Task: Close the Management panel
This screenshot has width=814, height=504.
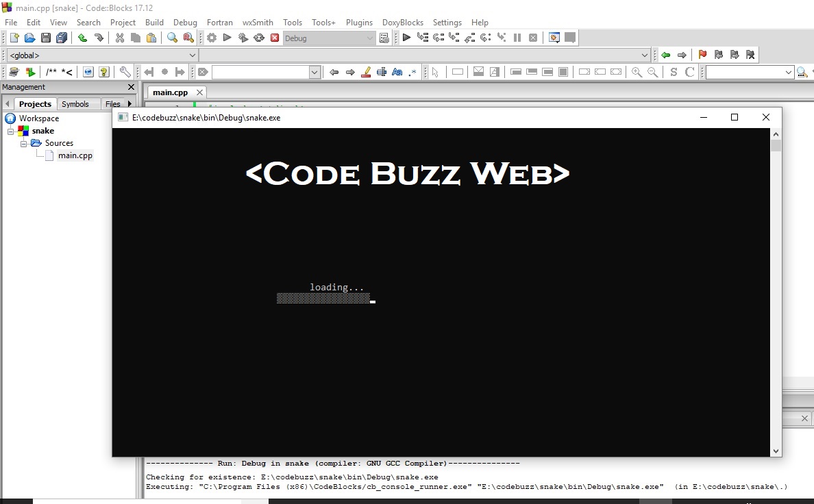Action: click(131, 87)
